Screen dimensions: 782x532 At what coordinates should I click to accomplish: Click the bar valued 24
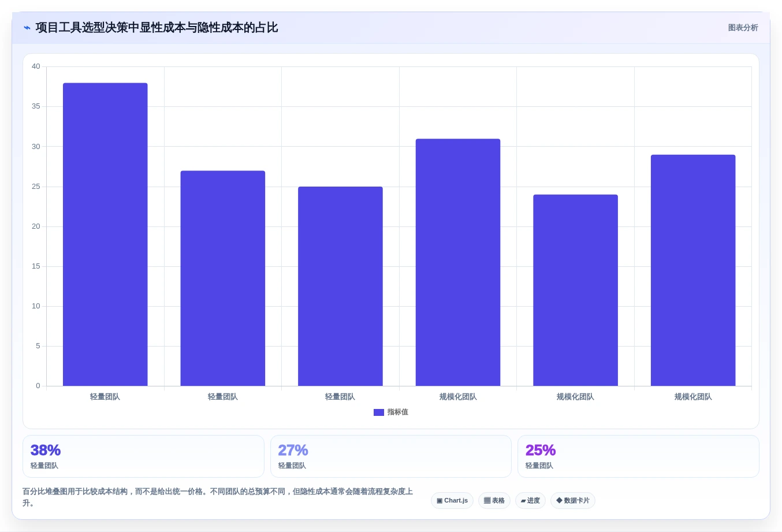tap(575, 290)
